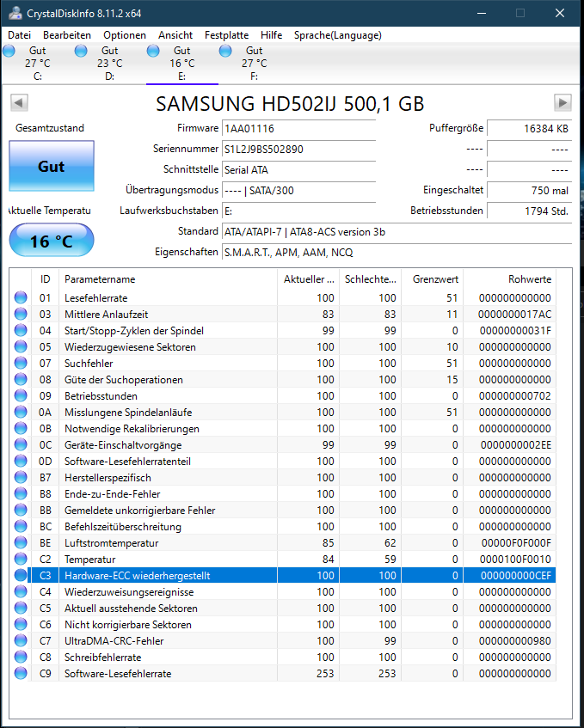
Task: Click status icon for Gemeldete unkorrigierbare Fehler
Action: (x=21, y=510)
